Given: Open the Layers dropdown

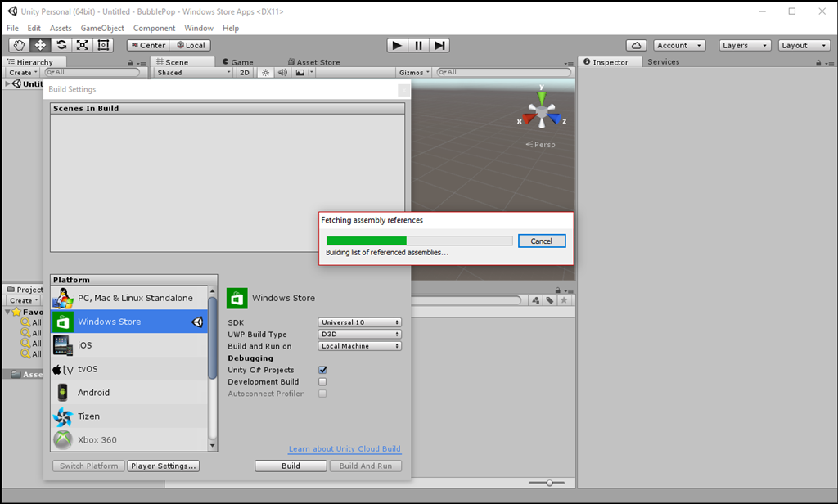Looking at the screenshot, I should point(745,46).
